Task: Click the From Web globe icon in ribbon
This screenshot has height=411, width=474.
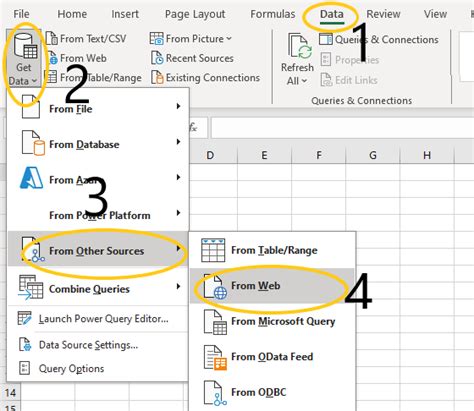Action: pos(52,58)
